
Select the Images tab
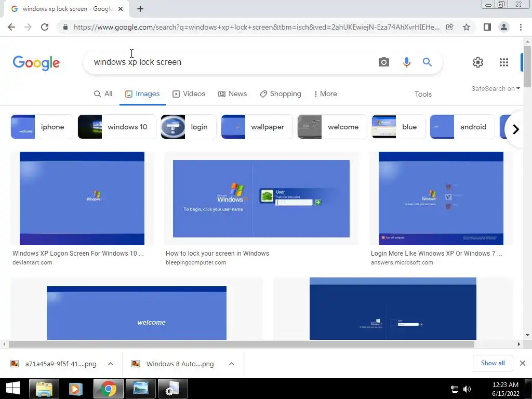coord(142,94)
